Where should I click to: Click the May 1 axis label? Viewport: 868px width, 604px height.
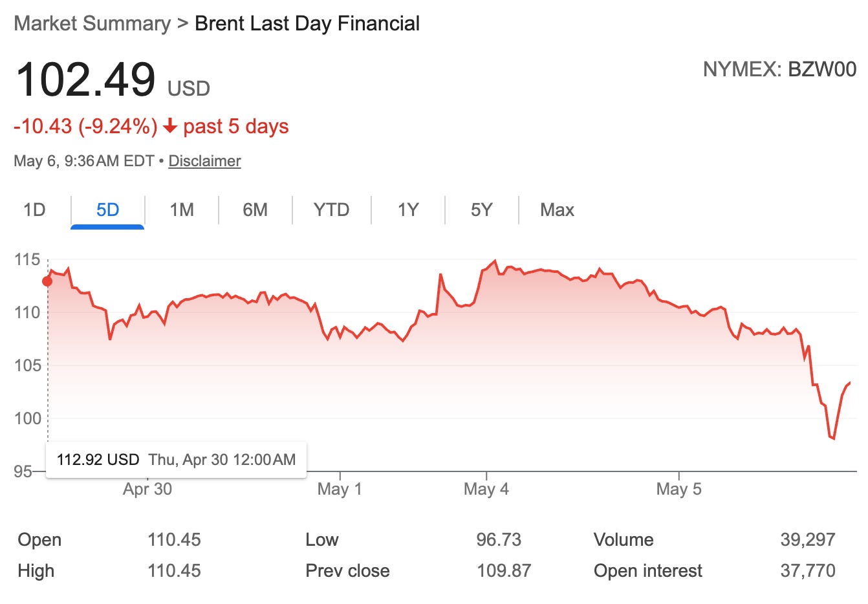tap(340, 489)
